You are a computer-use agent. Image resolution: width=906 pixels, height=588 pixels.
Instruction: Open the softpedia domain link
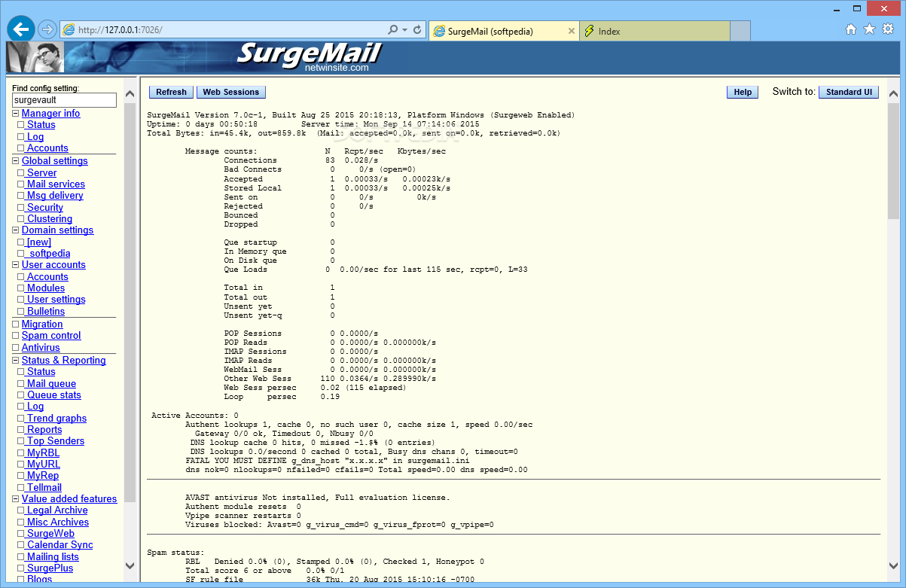(x=48, y=254)
